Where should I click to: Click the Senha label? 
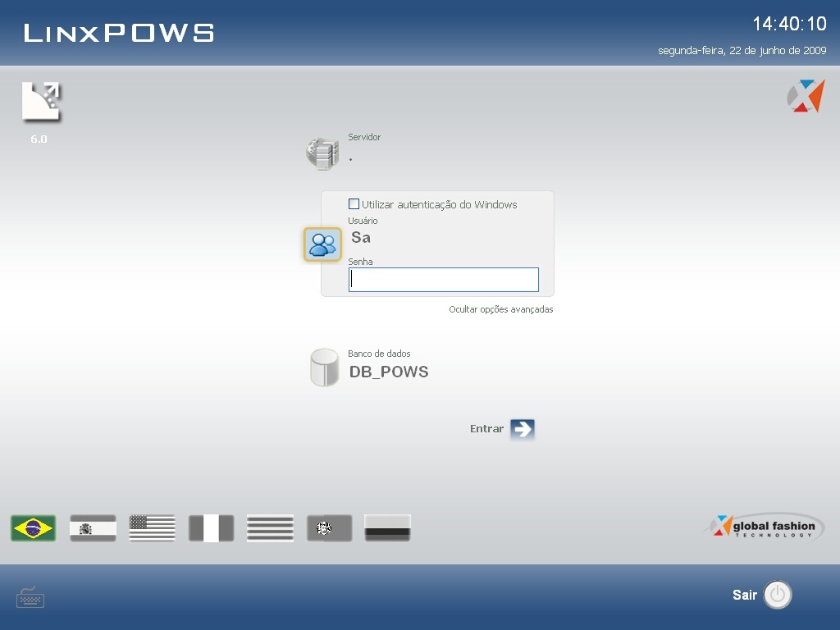point(361,262)
